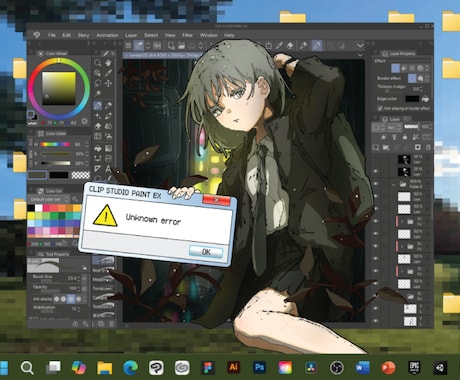The image size is (460, 380).
Task: Select the Move layer cross-arrows tool
Action: [x=108, y=83]
